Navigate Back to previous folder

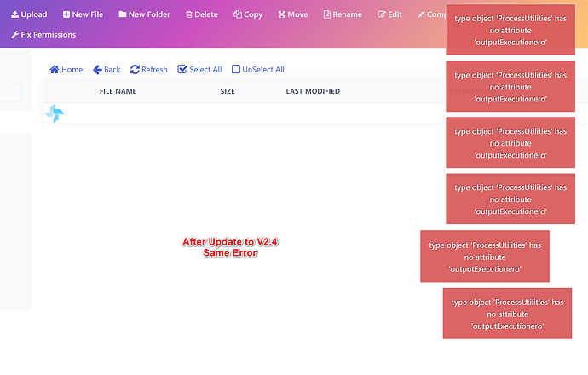(107, 69)
